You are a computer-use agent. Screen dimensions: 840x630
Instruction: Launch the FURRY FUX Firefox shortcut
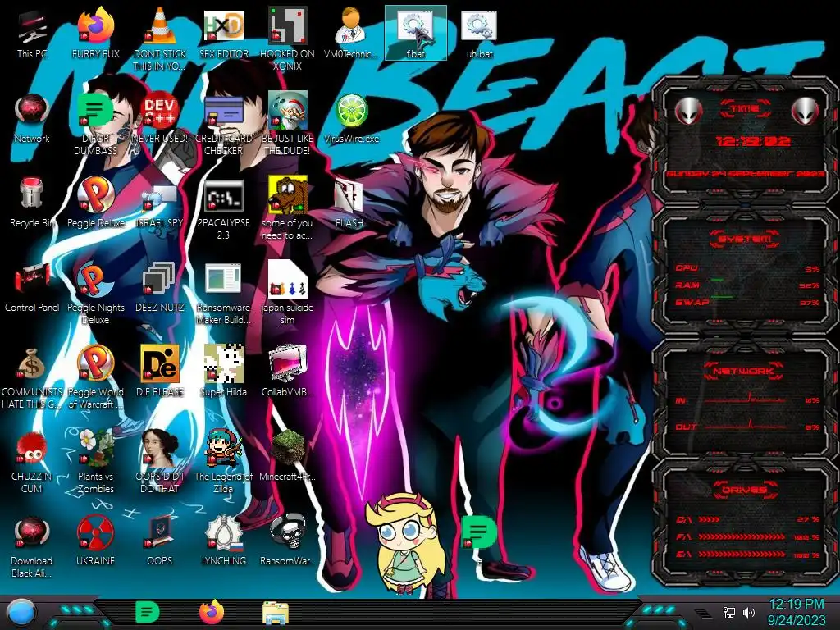95,32
